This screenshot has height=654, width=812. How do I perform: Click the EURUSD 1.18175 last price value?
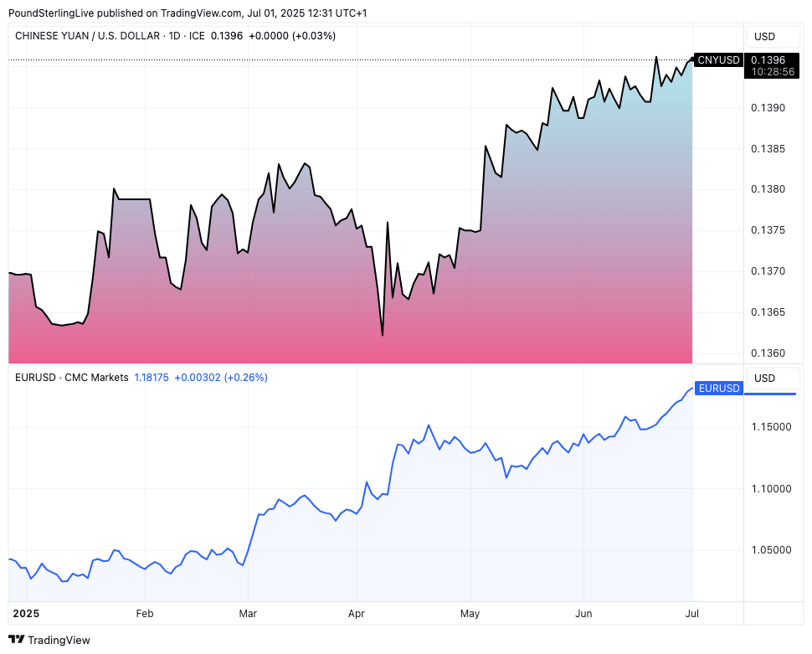click(152, 378)
